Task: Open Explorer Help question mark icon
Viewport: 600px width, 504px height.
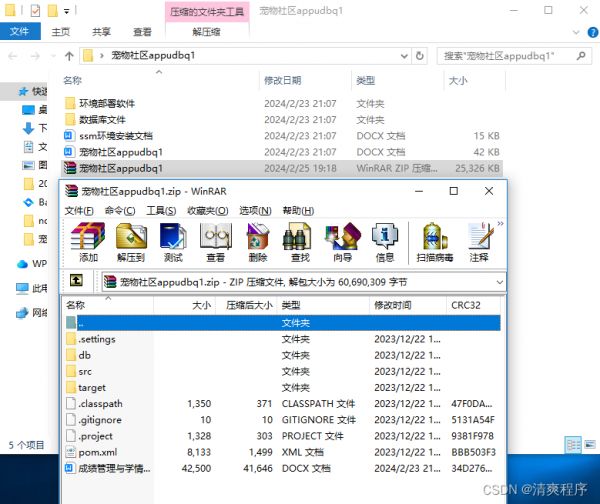Action: [x=593, y=33]
